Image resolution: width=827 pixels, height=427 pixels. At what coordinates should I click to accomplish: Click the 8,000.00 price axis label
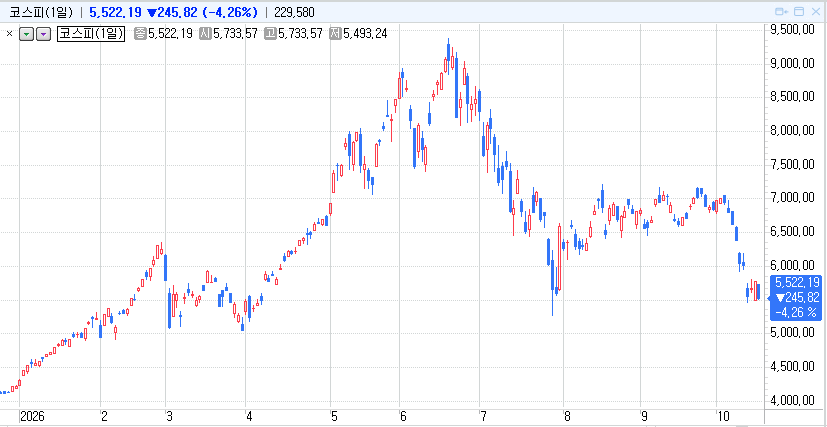tap(793, 131)
